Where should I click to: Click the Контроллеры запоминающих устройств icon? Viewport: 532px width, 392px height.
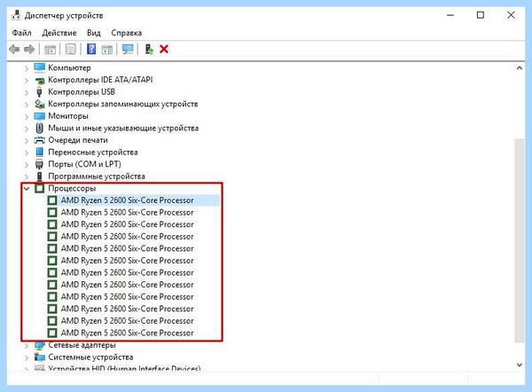click(39, 104)
